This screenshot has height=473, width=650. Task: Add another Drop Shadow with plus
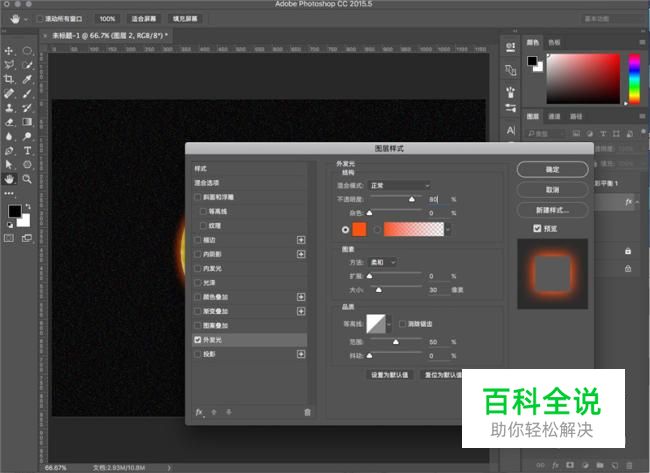[x=301, y=354]
